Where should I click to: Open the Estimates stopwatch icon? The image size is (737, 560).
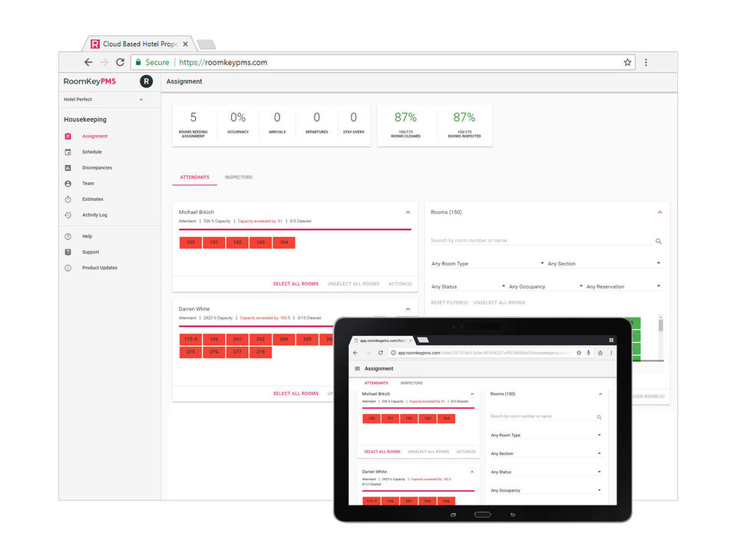[x=68, y=199]
